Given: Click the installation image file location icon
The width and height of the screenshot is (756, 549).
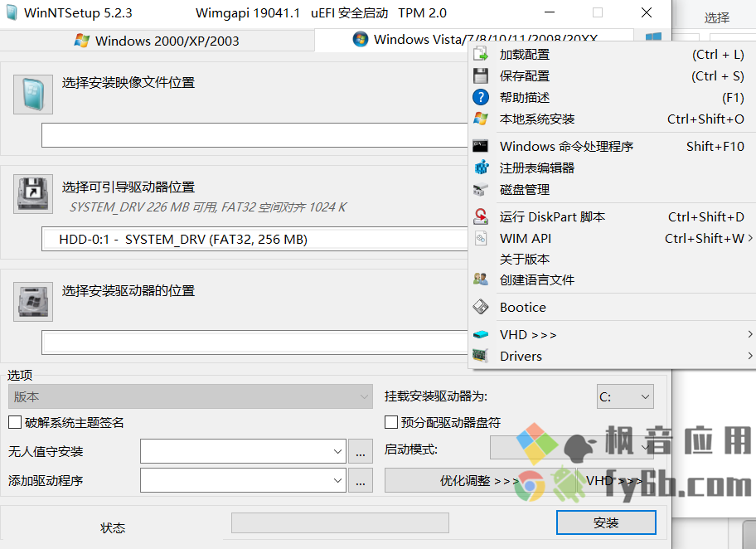Looking at the screenshot, I should pyautogui.click(x=33, y=94).
